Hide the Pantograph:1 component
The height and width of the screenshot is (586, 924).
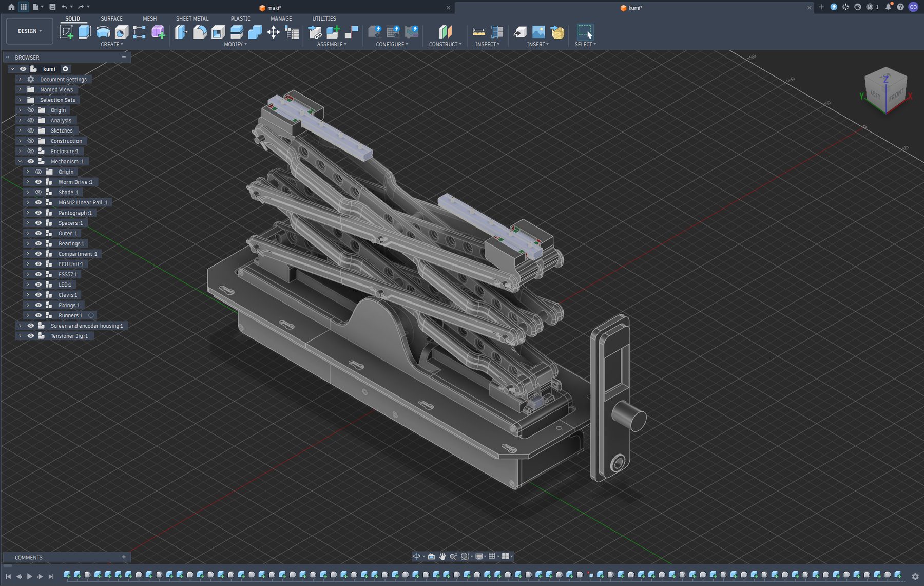pyautogui.click(x=38, y=213)
